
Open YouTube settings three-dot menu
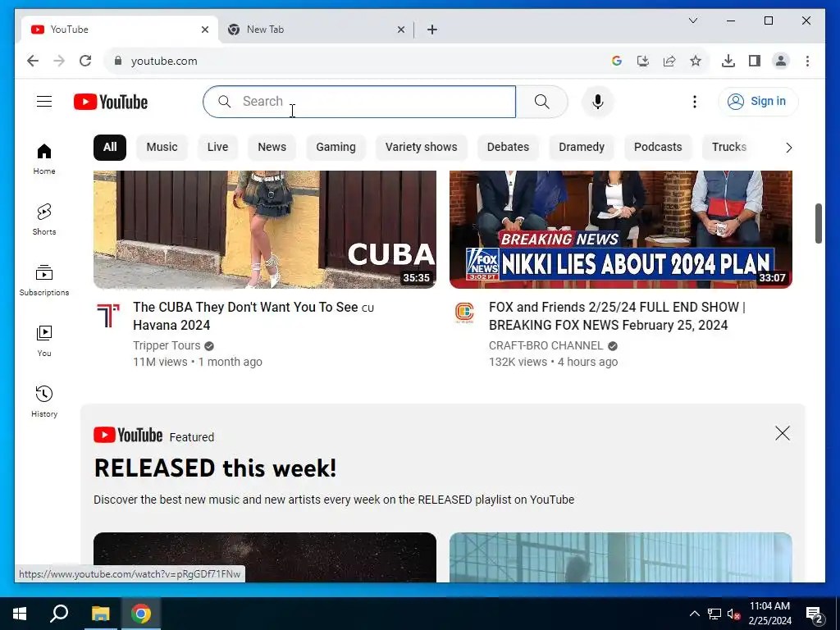(x=694, y=101)
